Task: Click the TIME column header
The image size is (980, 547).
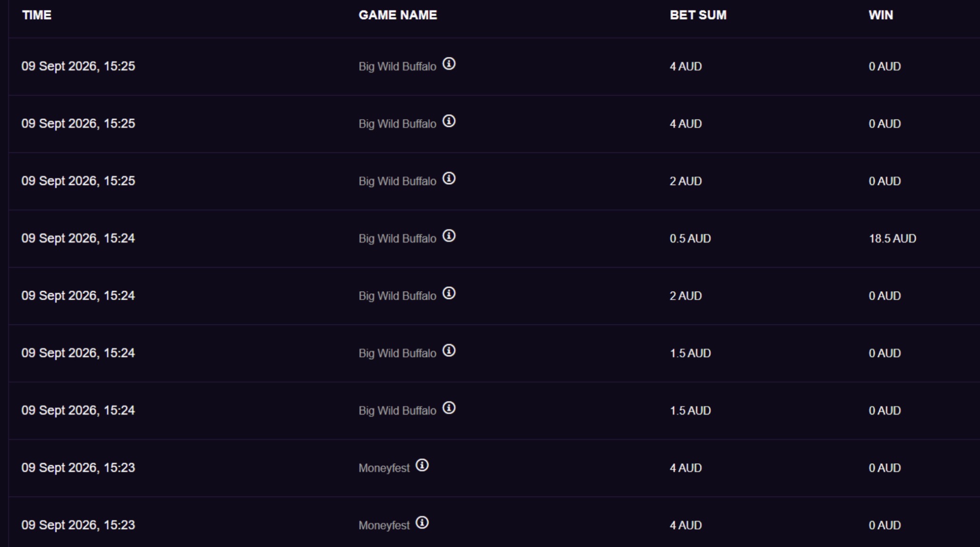Action: coord(37,15)
